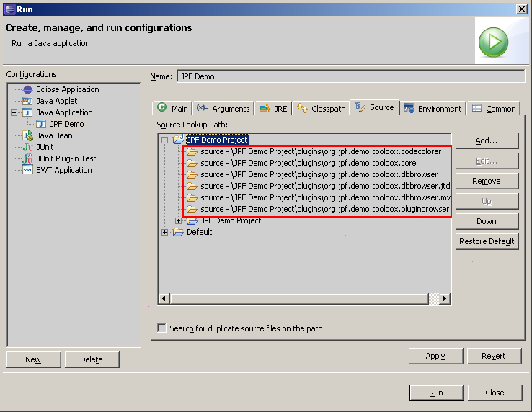The image size is (532, 412).
Task: Click the Name input field
Action: [351, 76]
